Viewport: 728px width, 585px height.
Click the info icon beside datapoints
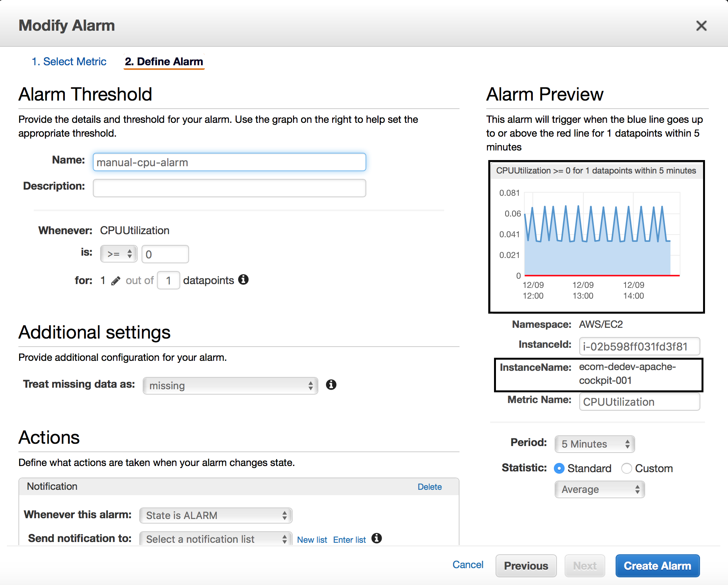(x=243, y=279)
